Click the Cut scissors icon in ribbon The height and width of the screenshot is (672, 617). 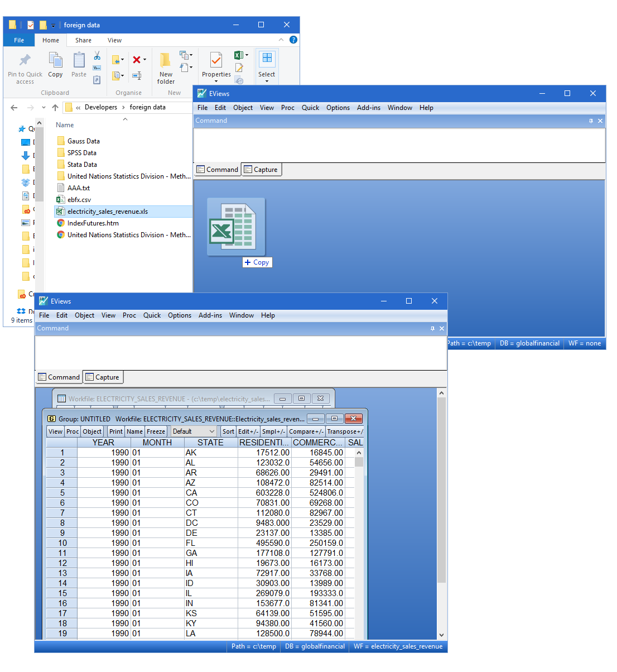tap(97, 56)
